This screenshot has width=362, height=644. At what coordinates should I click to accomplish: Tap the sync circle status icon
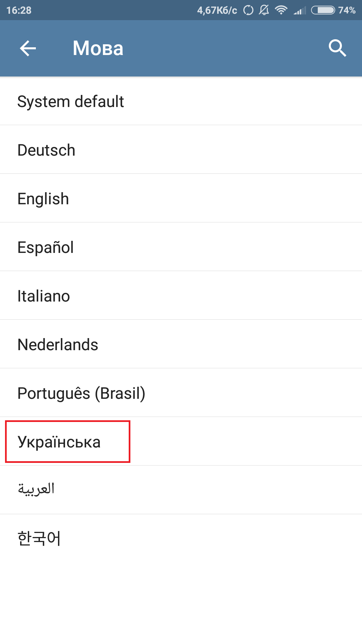pos(248,10)
